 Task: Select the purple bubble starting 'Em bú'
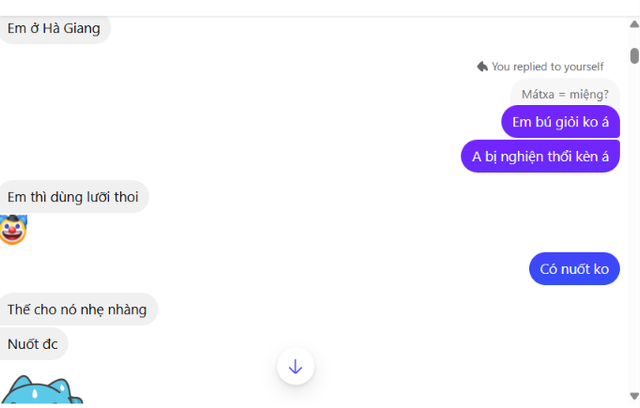pos(560,122)
